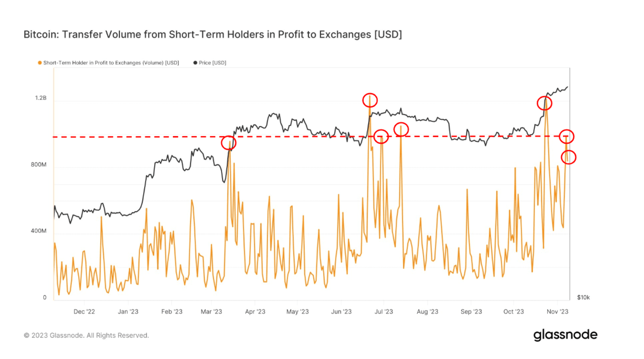Click the red circle on late October peak

(x=544, y=103)
